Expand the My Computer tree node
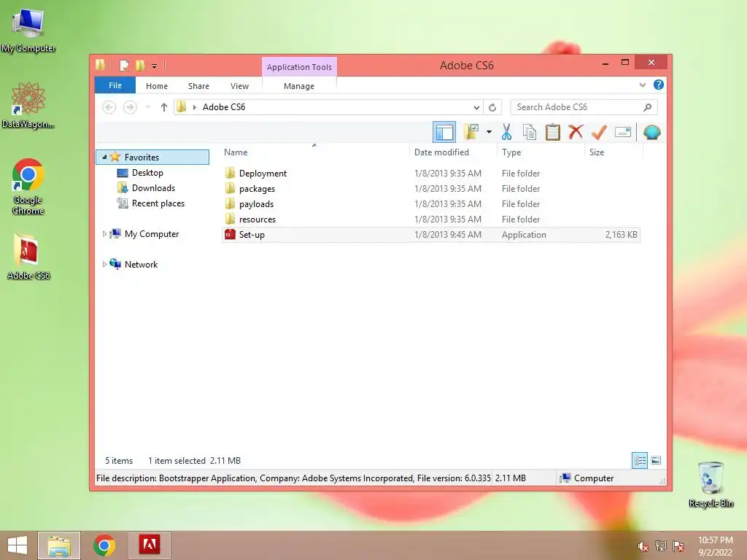The image size is (747, 560). [x=104, y=234]
